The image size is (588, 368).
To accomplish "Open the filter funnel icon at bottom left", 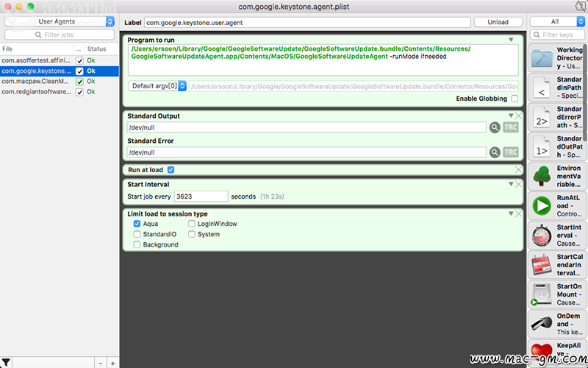I will (x=6, y=363).
